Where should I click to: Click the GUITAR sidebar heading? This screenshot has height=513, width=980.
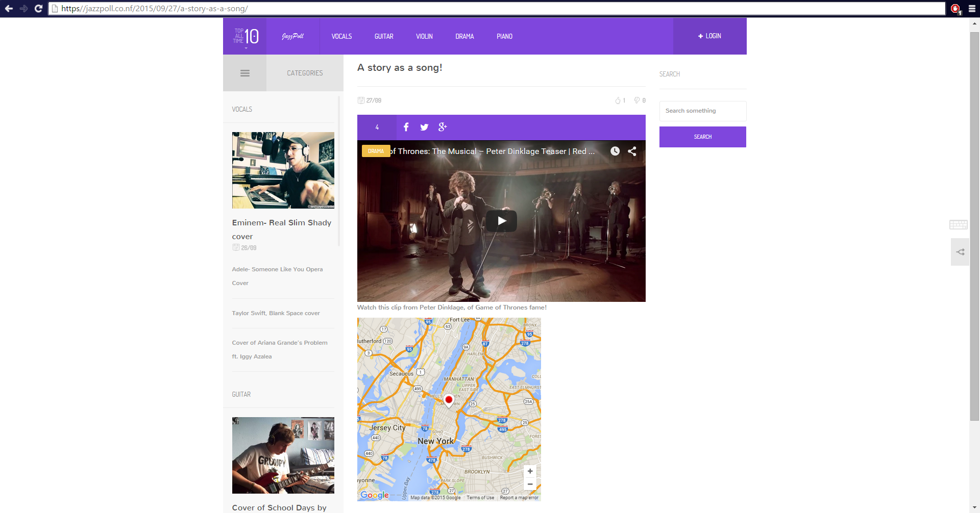241,394
